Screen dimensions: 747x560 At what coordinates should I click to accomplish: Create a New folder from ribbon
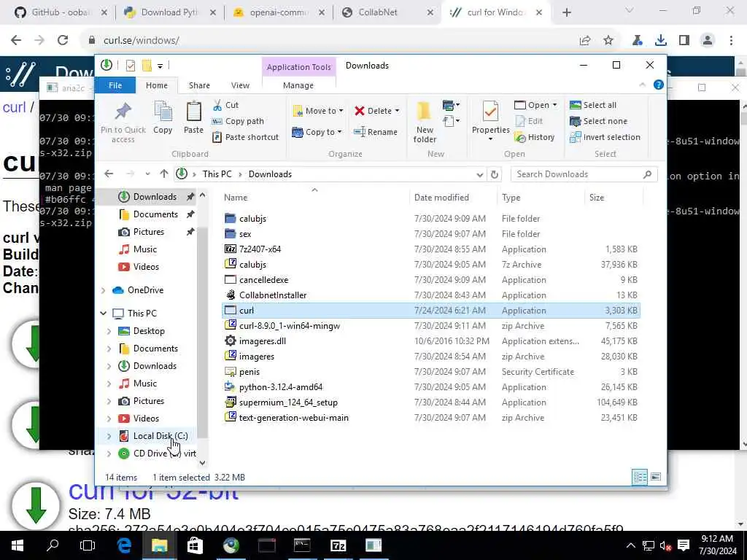(x=425, y=121)
